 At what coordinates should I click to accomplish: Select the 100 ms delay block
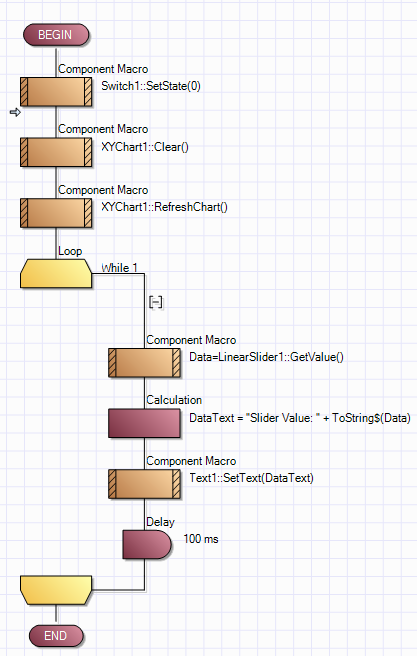pos(147,545)
